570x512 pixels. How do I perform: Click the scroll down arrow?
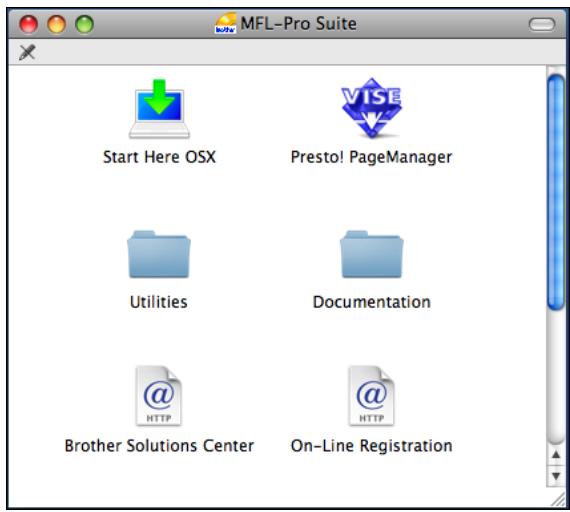556,476
